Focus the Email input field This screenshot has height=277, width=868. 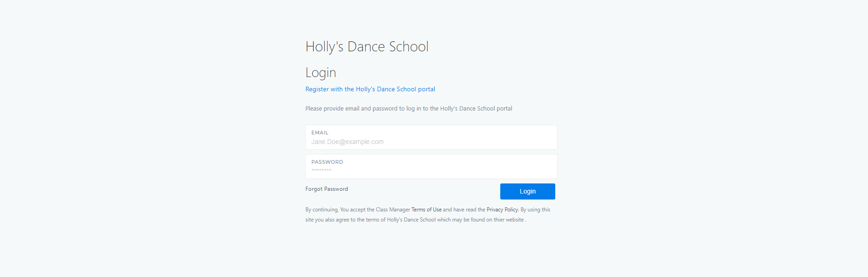pyautogui.click(x=431, y=137)
